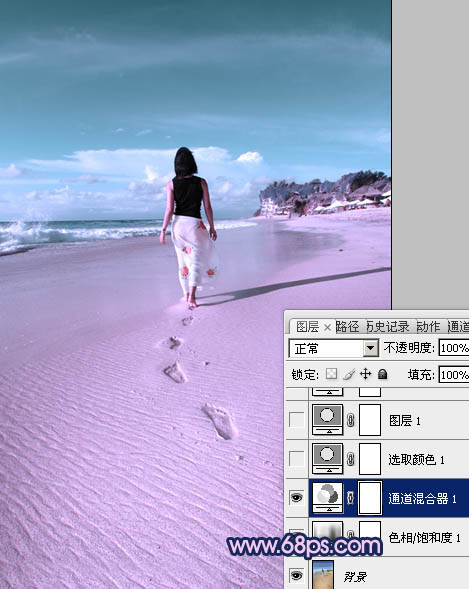Hide the 通道混合器 1 layer eye
The image size is (469, 589).
pos(297,498)
